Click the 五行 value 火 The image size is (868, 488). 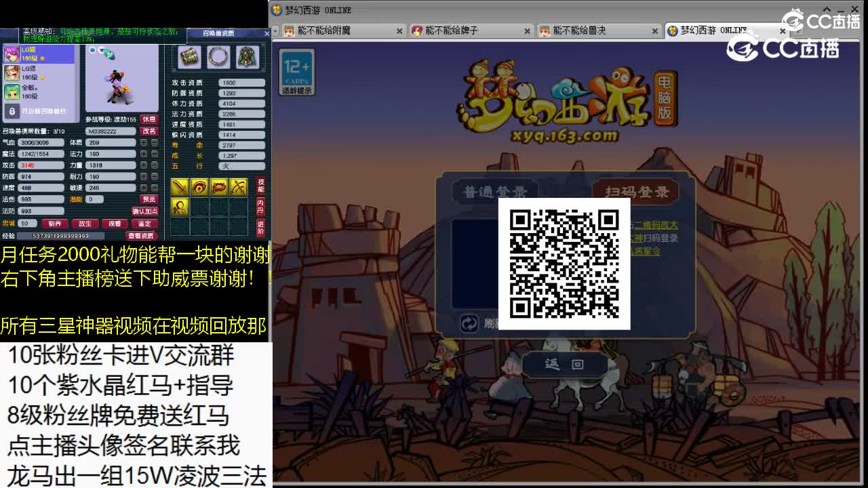click(x=242, y=166)
